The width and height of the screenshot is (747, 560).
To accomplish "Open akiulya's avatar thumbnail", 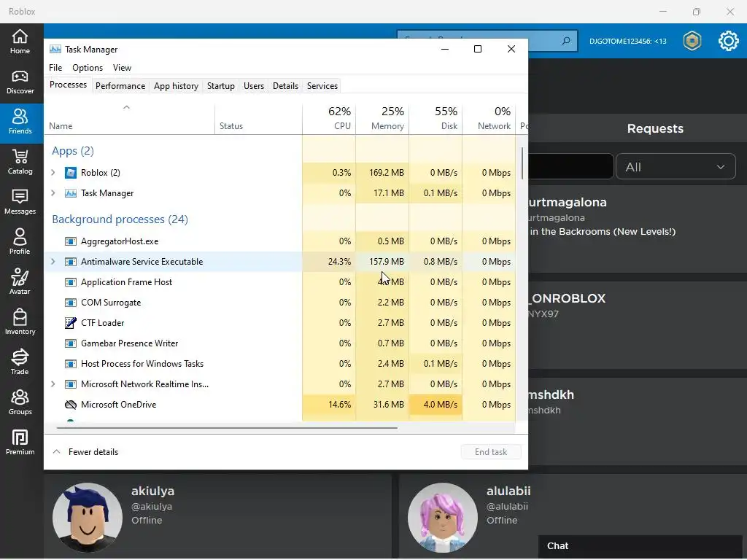I will [x=88, y=517].
